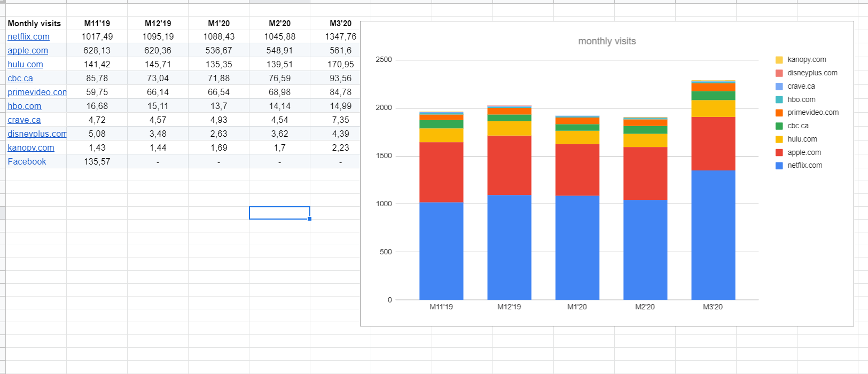Viewport: 868px width, 374px height.
Task: Select cell with value 68,98
Action: point(280,92)
